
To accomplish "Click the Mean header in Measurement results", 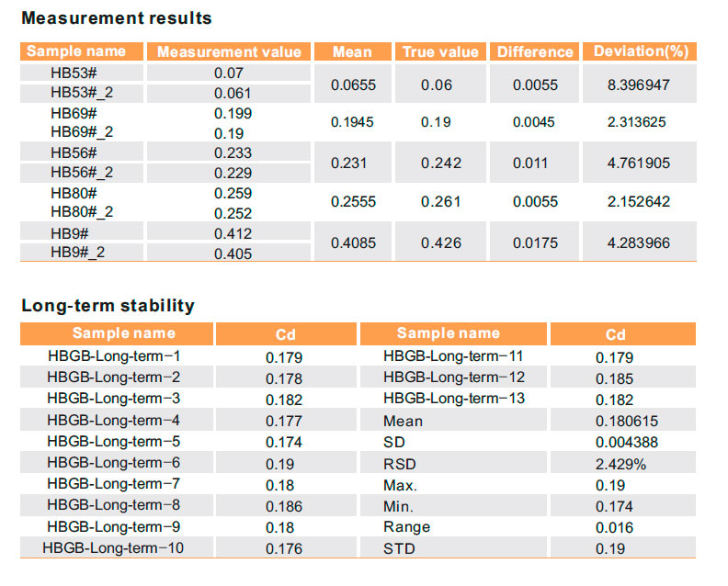I will point(352,52).
